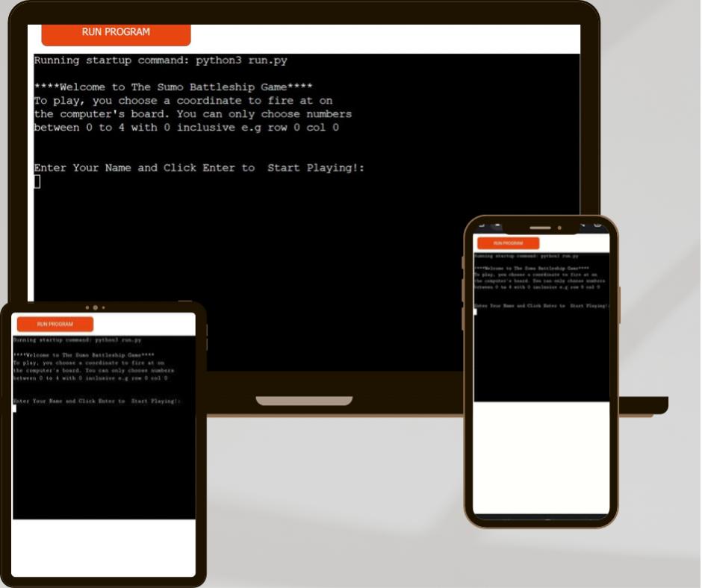Click the laptop terminal input cursor
Image resolution: width=702 pixels, height=588 pixels.
tap(37, 181)
